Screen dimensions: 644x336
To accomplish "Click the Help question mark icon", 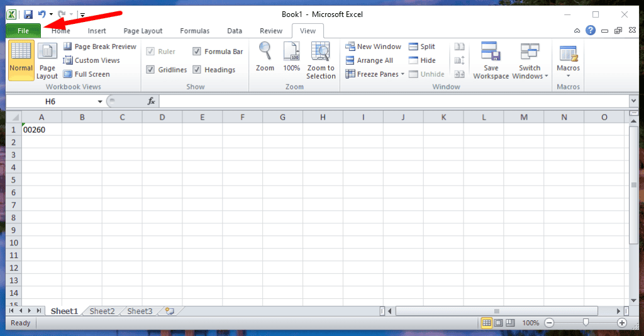I will pyautogui.click(x=591, y=30).
